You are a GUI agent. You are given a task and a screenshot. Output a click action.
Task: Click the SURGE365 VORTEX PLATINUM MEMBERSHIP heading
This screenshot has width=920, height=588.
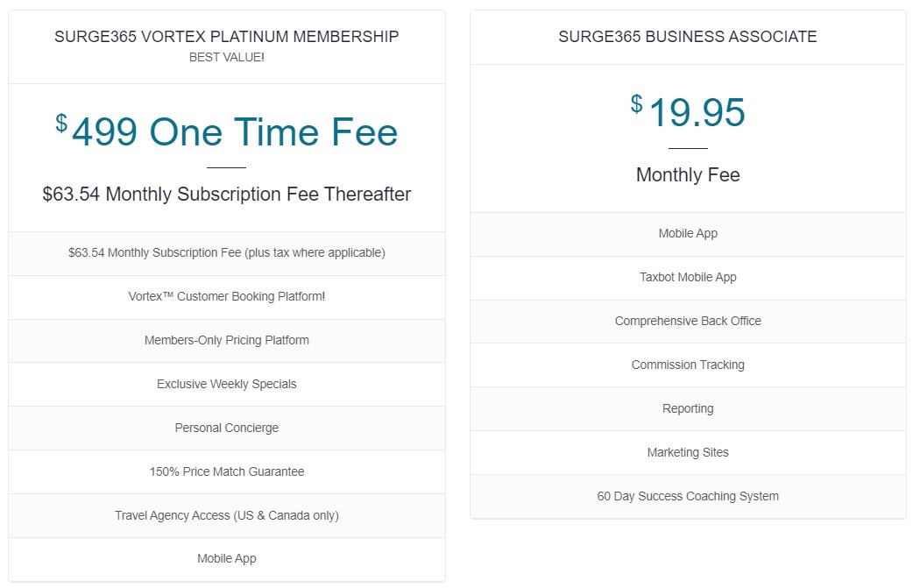click(226, 36)
